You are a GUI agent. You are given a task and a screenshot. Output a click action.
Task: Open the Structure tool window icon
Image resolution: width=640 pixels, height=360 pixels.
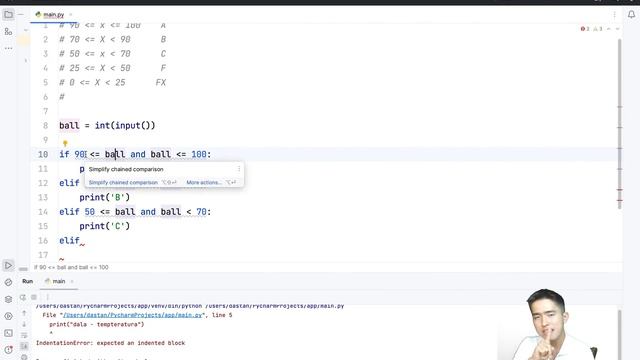point(8,31)
